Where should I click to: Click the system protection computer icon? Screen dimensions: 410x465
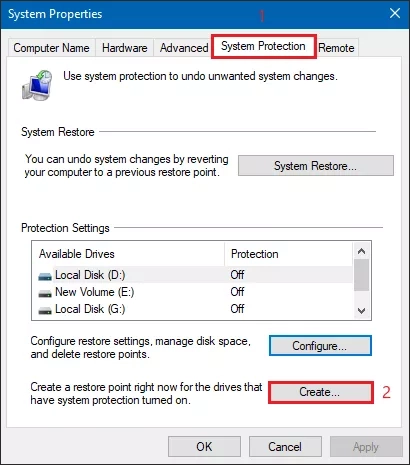[37, 85]
